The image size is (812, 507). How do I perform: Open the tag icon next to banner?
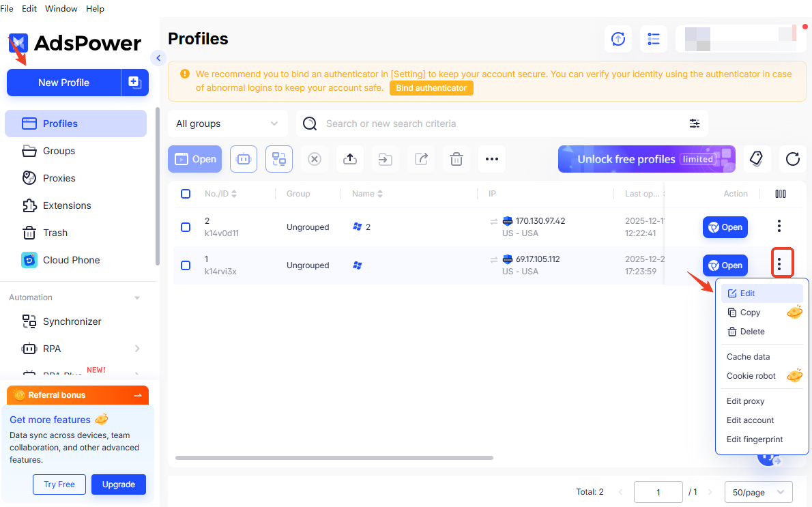(755, 159)
